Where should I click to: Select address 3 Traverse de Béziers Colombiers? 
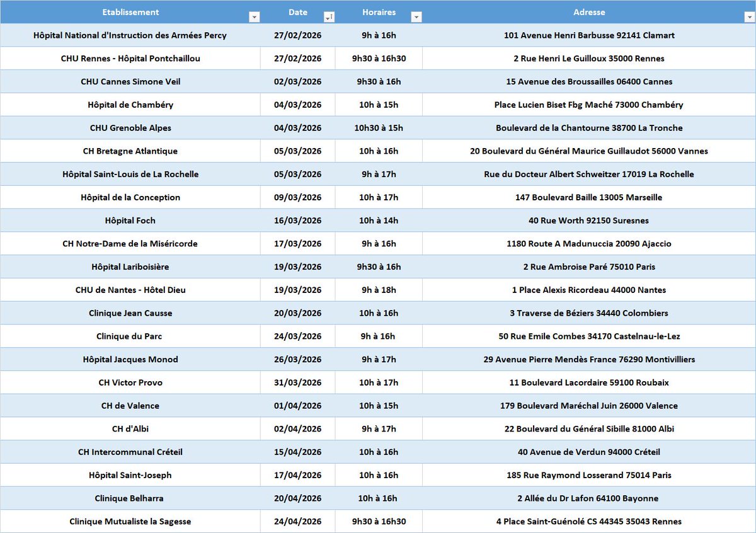pos(589,313)
